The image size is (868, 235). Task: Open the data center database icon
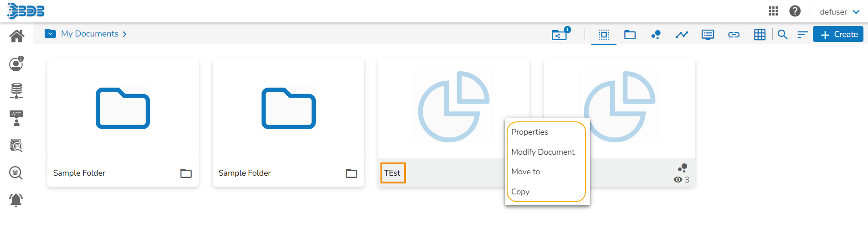[x=16, y=91]
